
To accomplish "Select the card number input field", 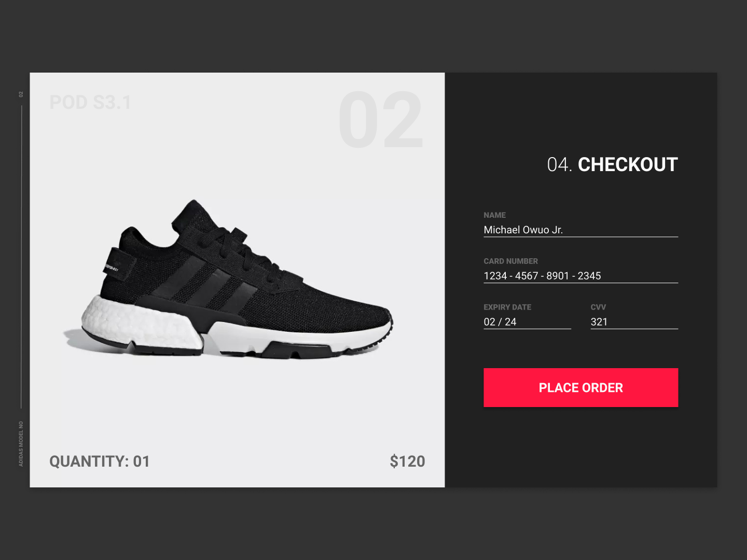I will 580,276.
